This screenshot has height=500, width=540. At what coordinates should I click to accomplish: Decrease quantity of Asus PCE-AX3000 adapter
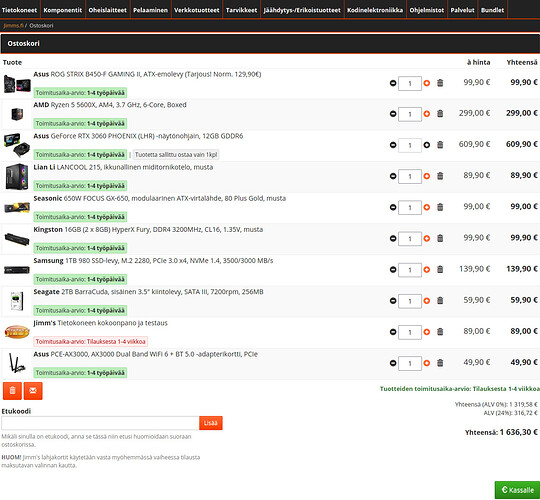[x=393, y=363]
